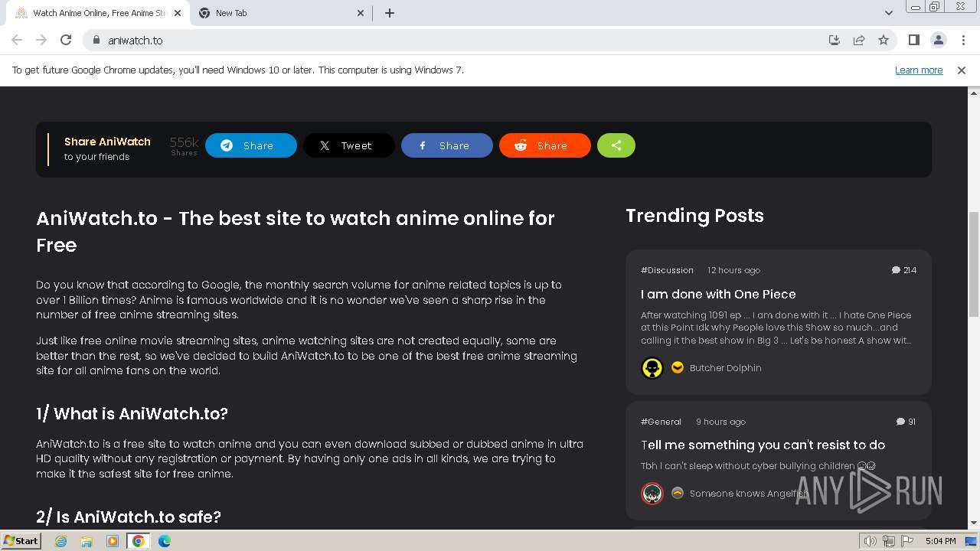Click the 9 hours ago timestamp
Screen dimensions: 980x551
pyautogui.click(x=720, y=422)
